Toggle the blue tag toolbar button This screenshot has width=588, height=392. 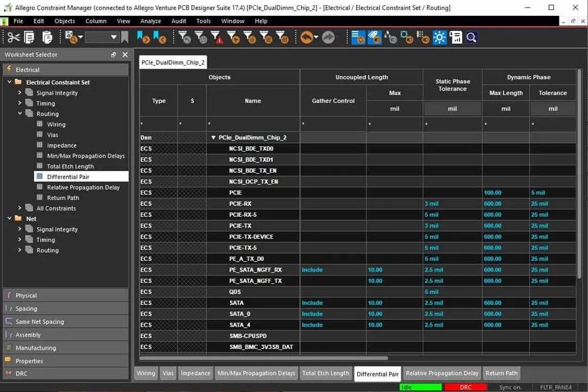tap(374, 37)
